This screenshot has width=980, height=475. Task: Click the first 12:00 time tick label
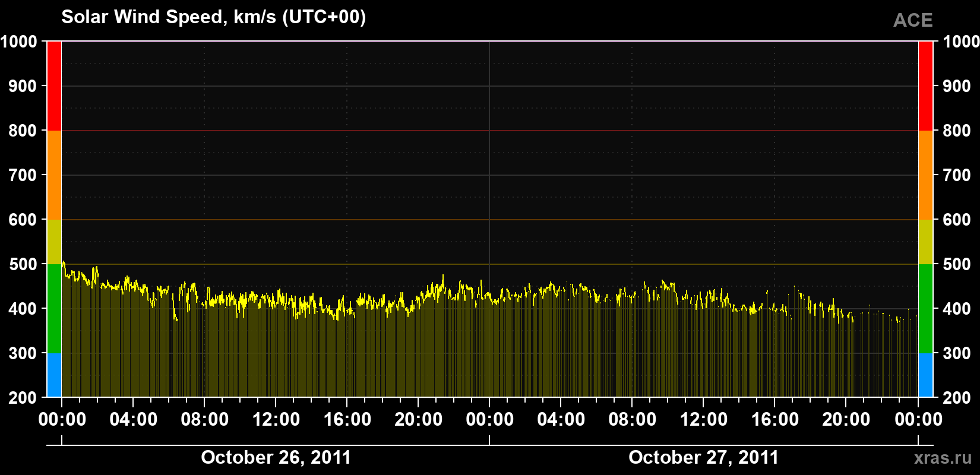click(276, 419)
